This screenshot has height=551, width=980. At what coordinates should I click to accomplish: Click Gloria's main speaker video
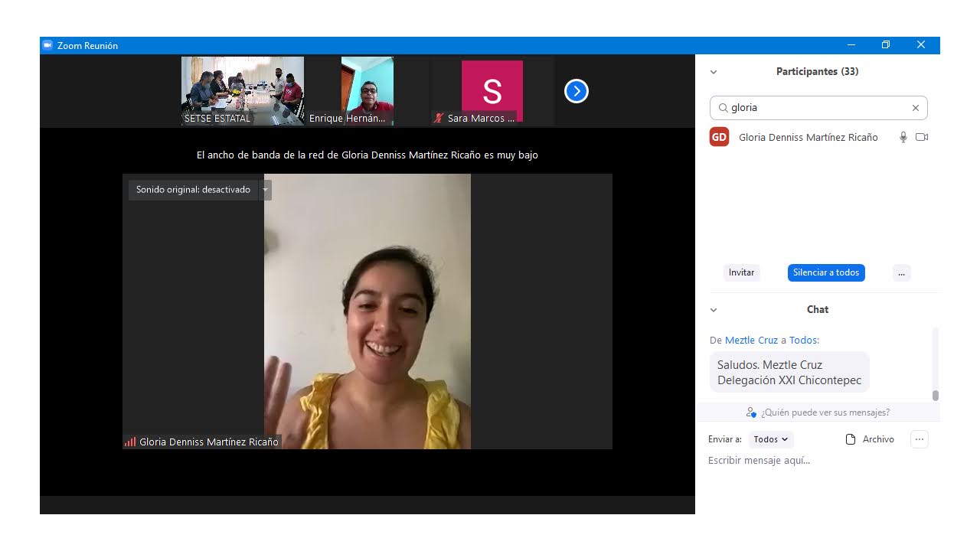point(367,311)
